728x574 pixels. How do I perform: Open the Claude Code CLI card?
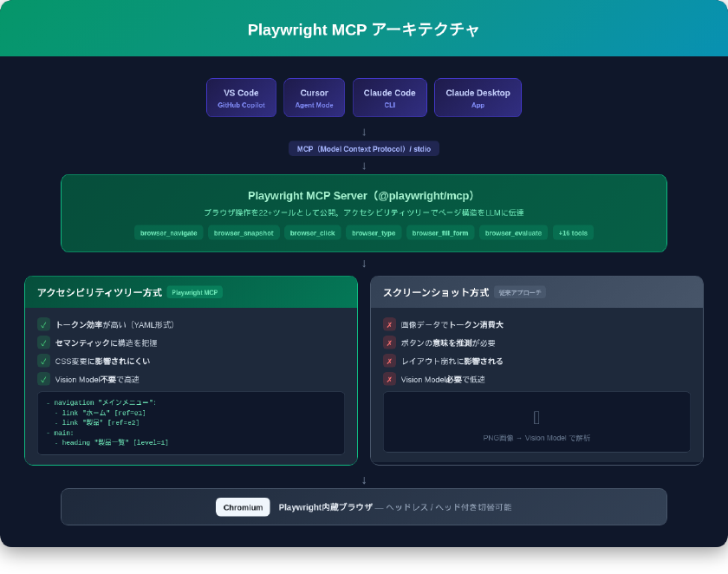tap(390, 98)
